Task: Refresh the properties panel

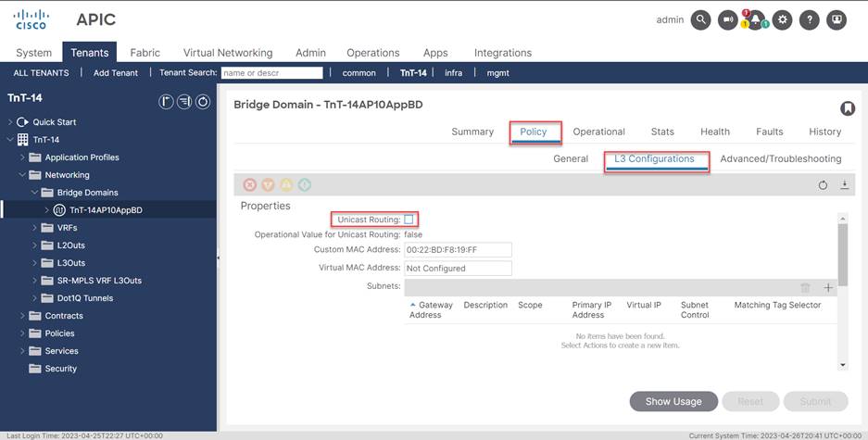Action: point(824,185)
